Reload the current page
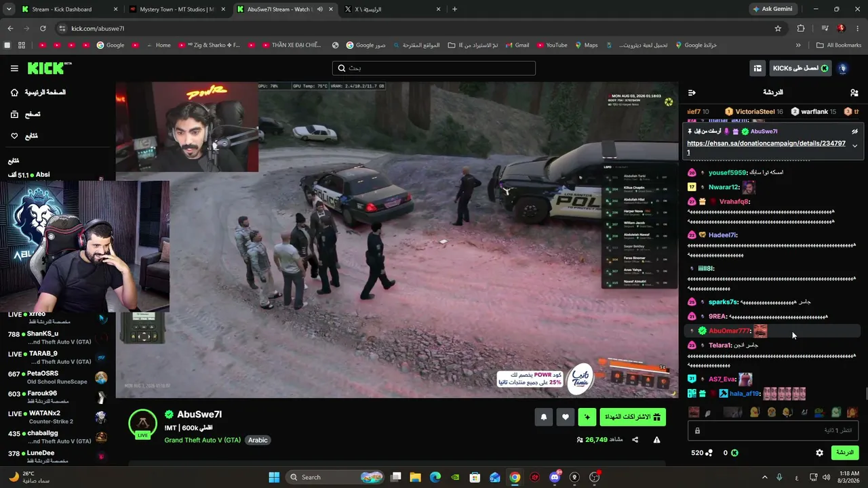This screenshot has height=488, width=868. pos(43,28)
